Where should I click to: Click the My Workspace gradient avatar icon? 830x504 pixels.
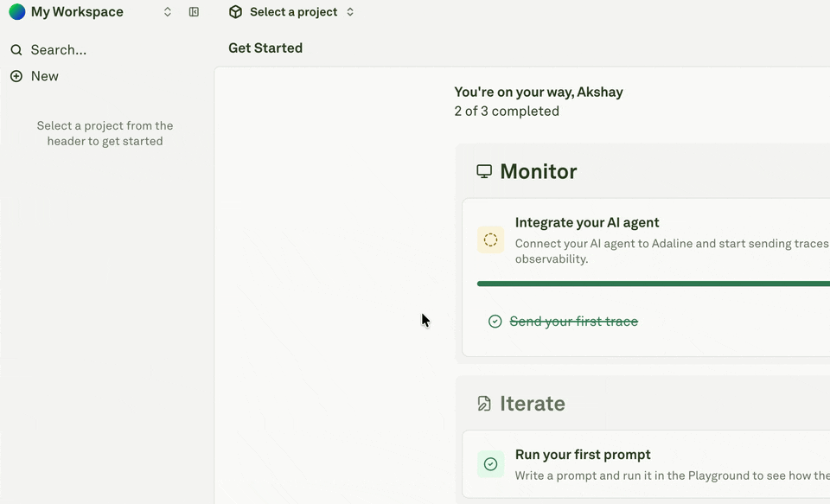click(17, 11)
